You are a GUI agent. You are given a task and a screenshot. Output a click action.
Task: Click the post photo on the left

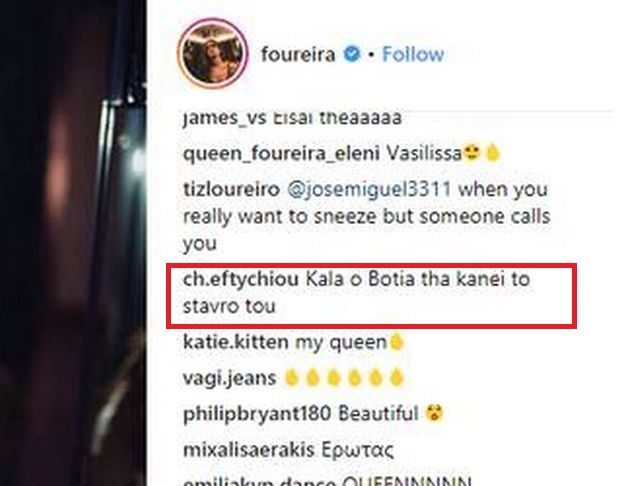(73, 243)
